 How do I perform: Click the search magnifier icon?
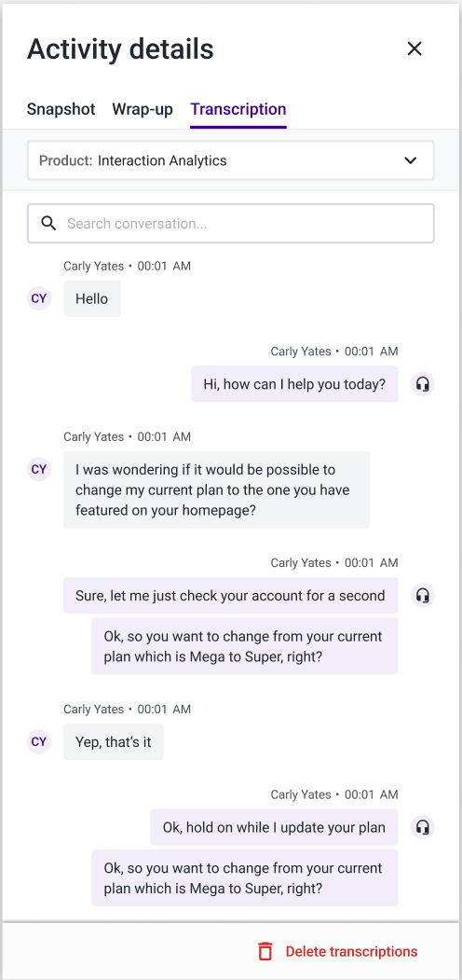click(48, 223)
